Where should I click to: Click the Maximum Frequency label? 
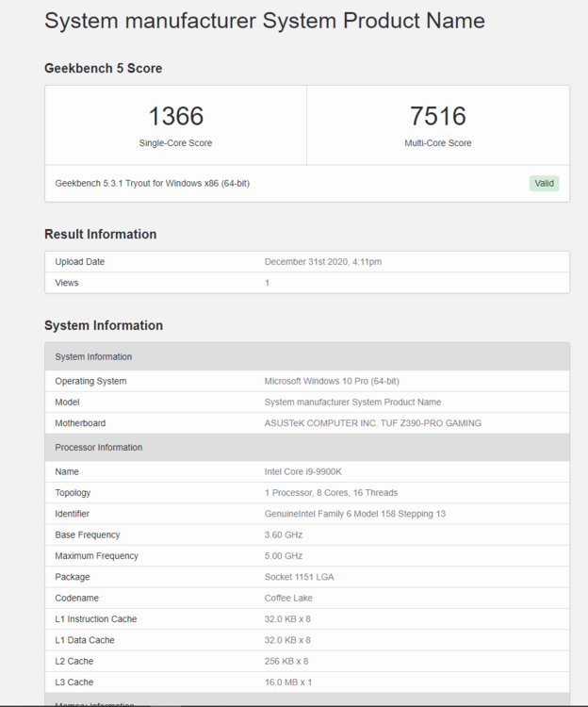click(96, 556)
